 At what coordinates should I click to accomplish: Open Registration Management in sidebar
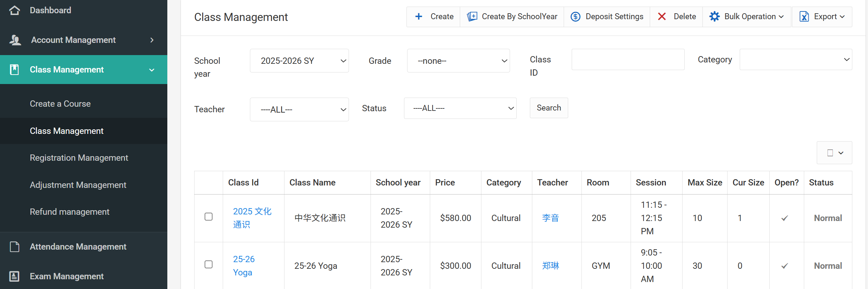pyautogui.click(x=79, y=158)
